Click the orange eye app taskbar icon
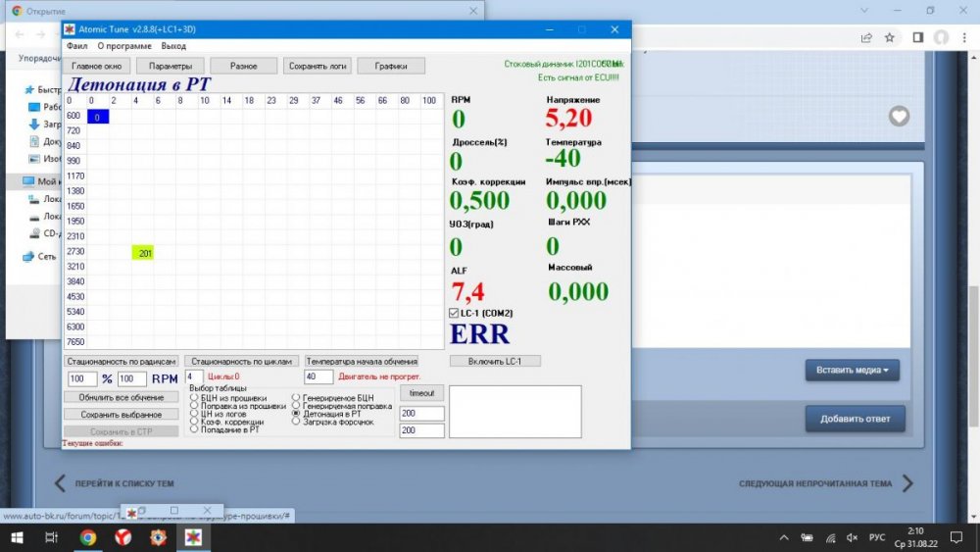 (x=158, y=537)
